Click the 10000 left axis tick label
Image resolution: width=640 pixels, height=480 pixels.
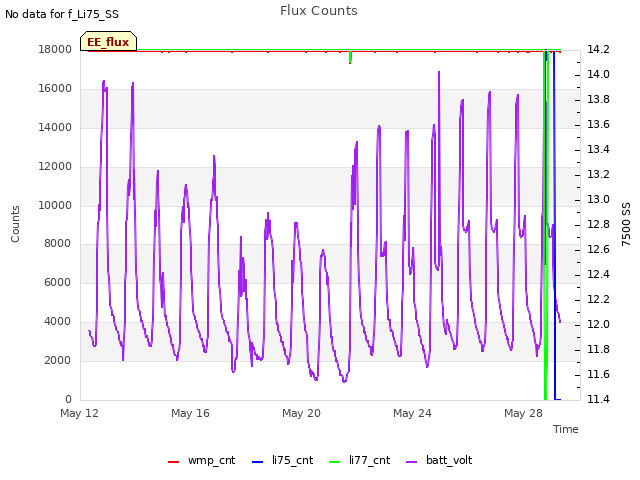click(55, 205)
